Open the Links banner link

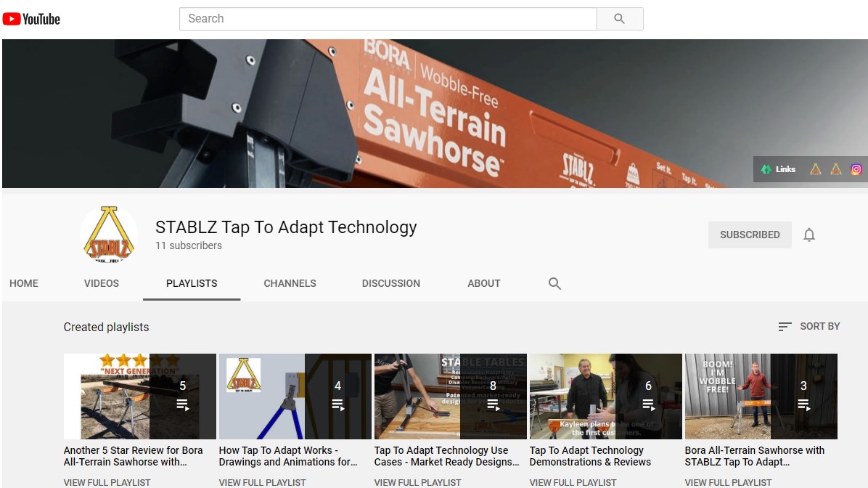[x=778, y=169]
